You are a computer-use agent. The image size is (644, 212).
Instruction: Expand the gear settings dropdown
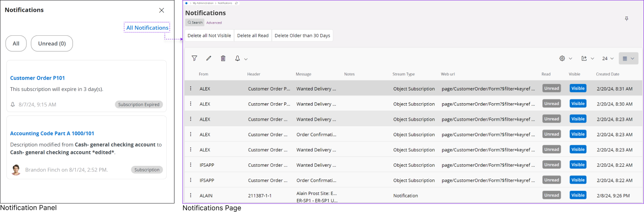pos(565,58)
